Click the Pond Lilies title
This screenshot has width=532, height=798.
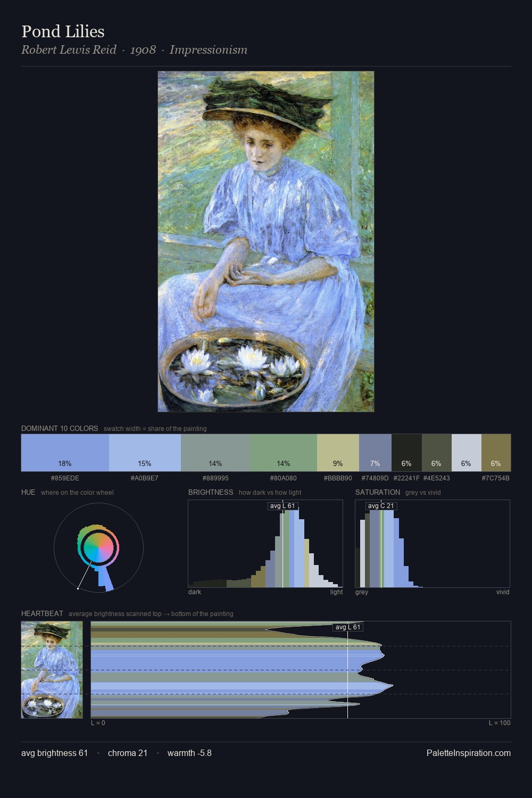[63, 31]
